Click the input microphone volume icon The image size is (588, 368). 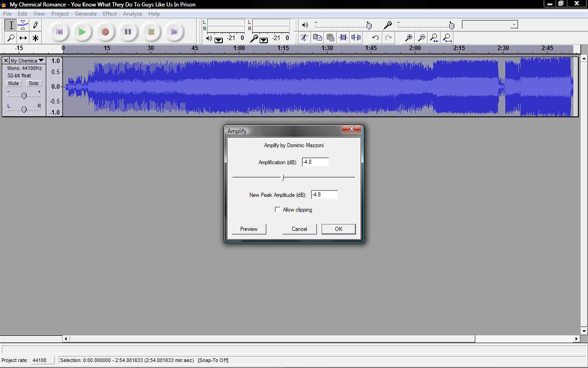coord(388,25)
